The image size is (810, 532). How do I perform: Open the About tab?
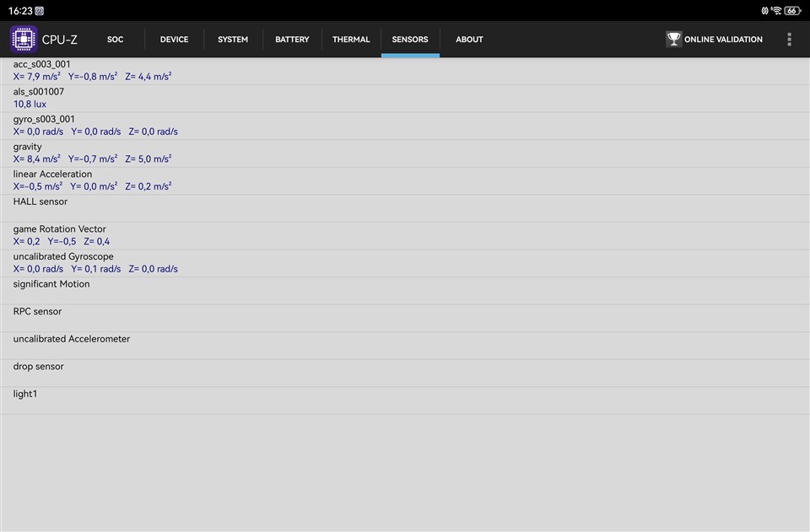[x=469, y=40]
